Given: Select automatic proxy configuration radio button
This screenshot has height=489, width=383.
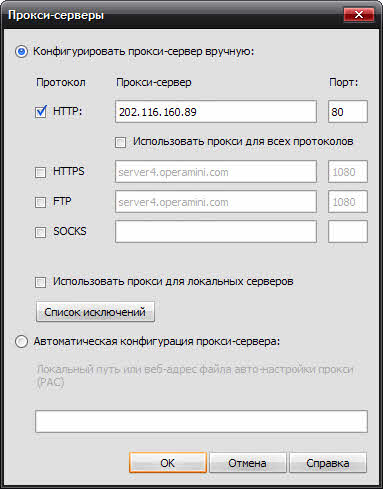Looking at the screenshot, I should 22,342.
